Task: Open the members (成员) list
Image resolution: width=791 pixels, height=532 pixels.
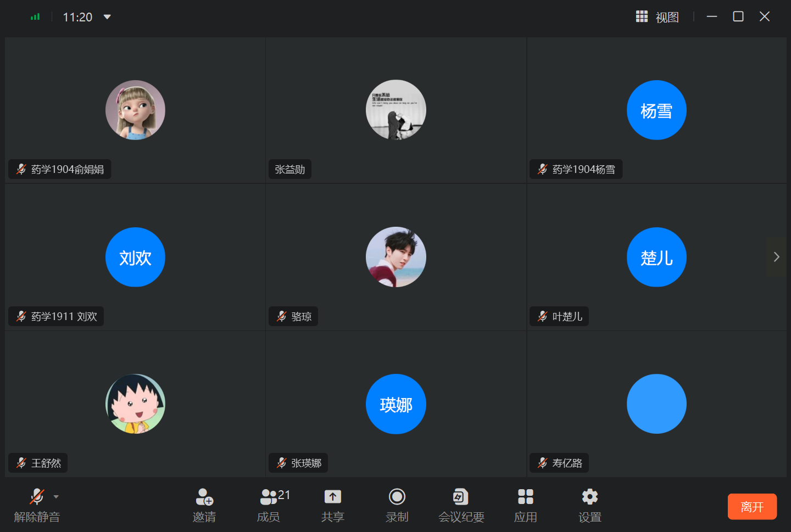Action: coord(269,497)
